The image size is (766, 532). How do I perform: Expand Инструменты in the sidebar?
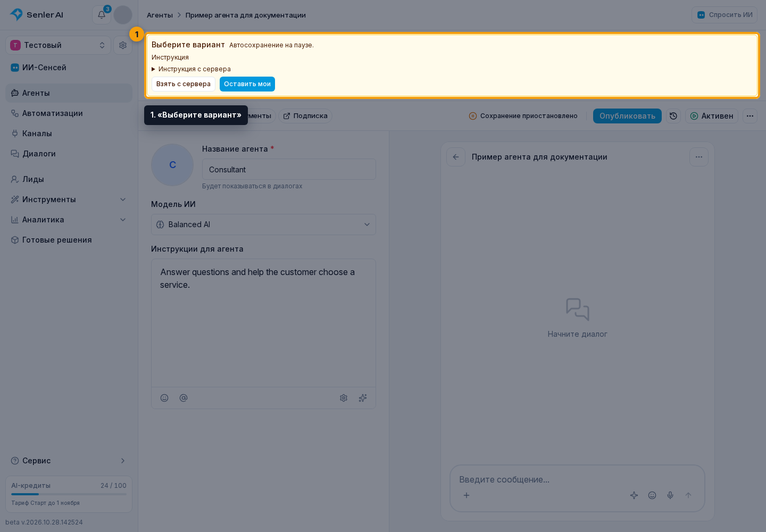[69, 199]
